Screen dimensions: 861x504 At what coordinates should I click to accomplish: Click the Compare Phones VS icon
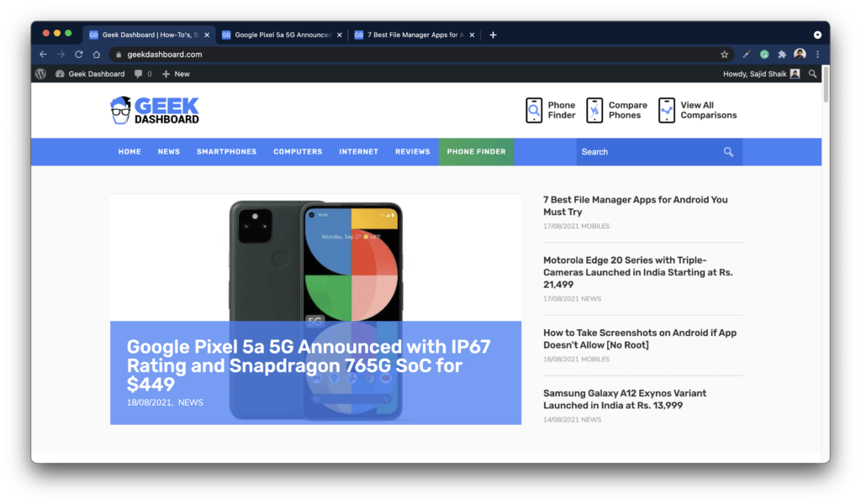click(x=594, y=110)
